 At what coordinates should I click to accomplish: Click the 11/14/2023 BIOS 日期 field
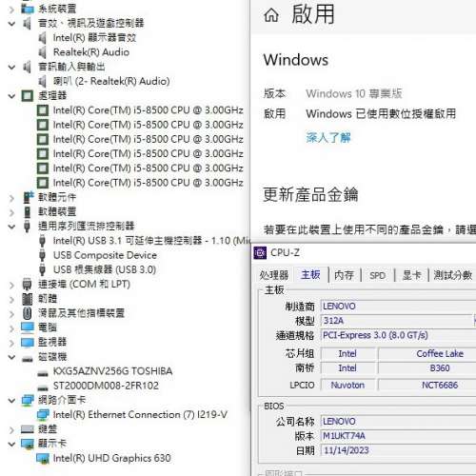(x=398, y=450)
